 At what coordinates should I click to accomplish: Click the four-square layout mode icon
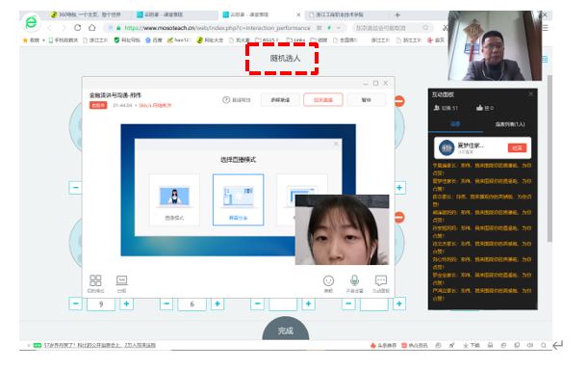pos(95,280)
